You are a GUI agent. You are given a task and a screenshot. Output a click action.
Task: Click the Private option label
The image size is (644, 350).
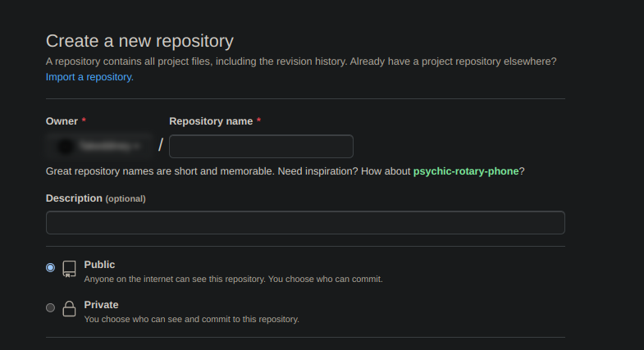pos(101,305)
